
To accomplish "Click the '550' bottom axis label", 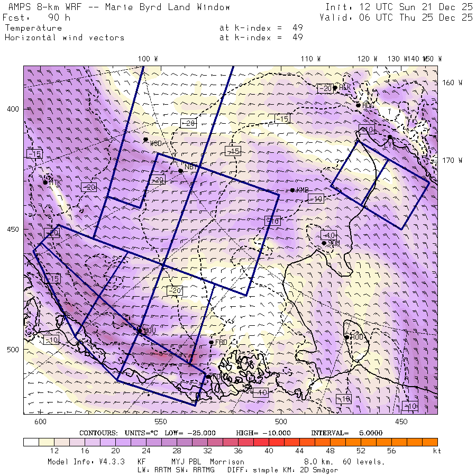I will click(x=161, y=422).
